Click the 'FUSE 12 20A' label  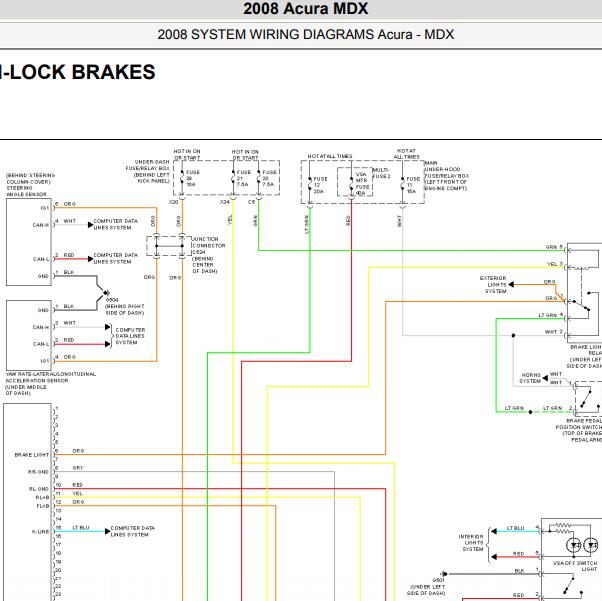point(320,185)
